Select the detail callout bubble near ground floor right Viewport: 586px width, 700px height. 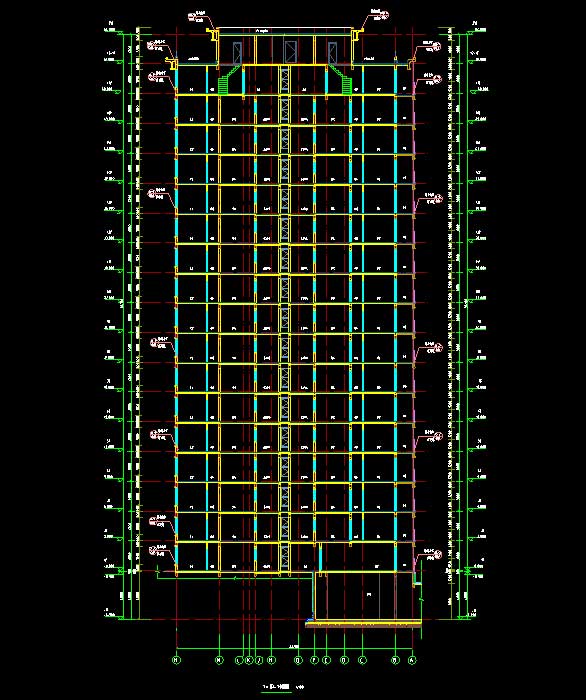[438, 554]
